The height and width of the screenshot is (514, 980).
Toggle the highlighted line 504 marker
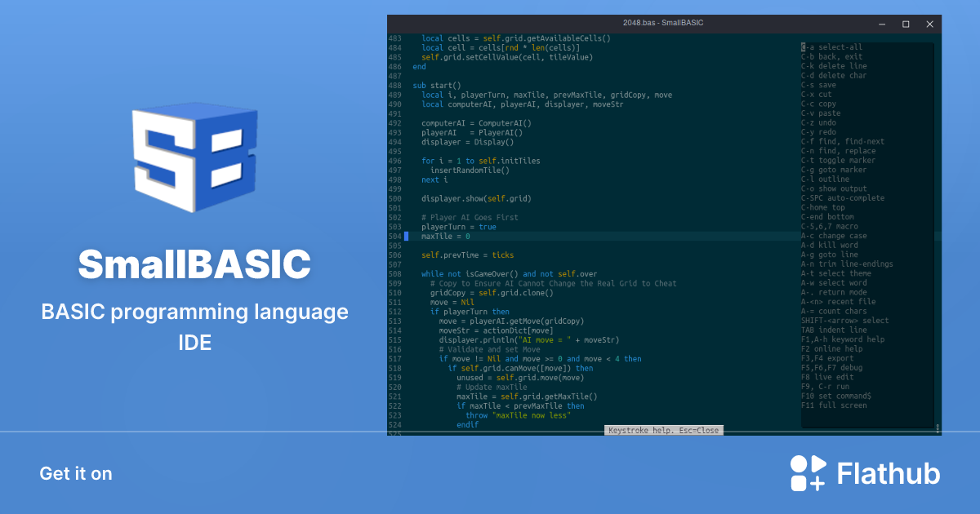405,236
